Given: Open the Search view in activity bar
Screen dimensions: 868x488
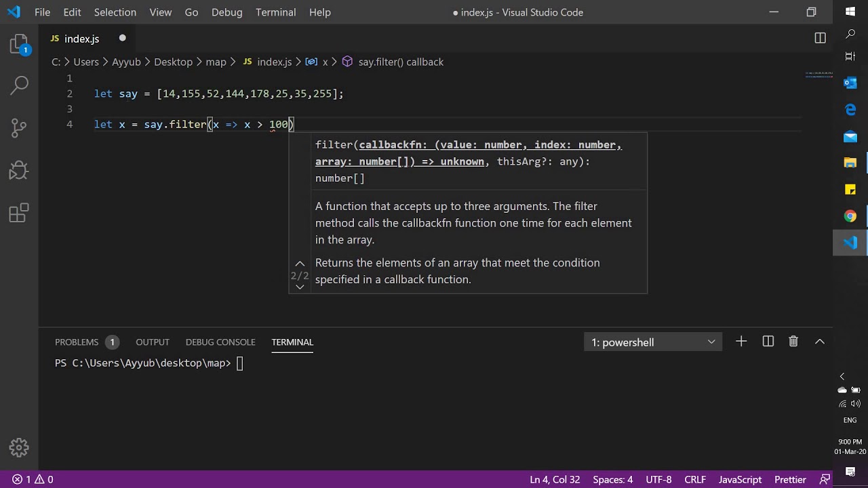Looking at the screenshot, I should 19,85.
